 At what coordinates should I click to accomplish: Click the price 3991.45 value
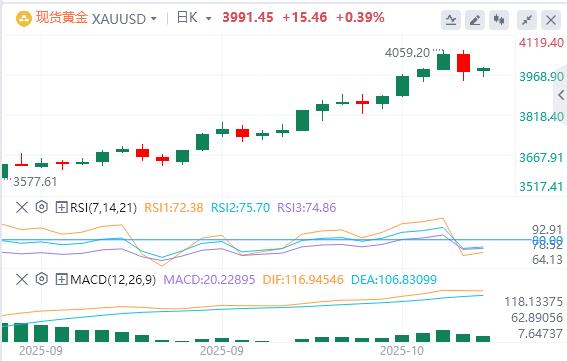click(248, 17)
